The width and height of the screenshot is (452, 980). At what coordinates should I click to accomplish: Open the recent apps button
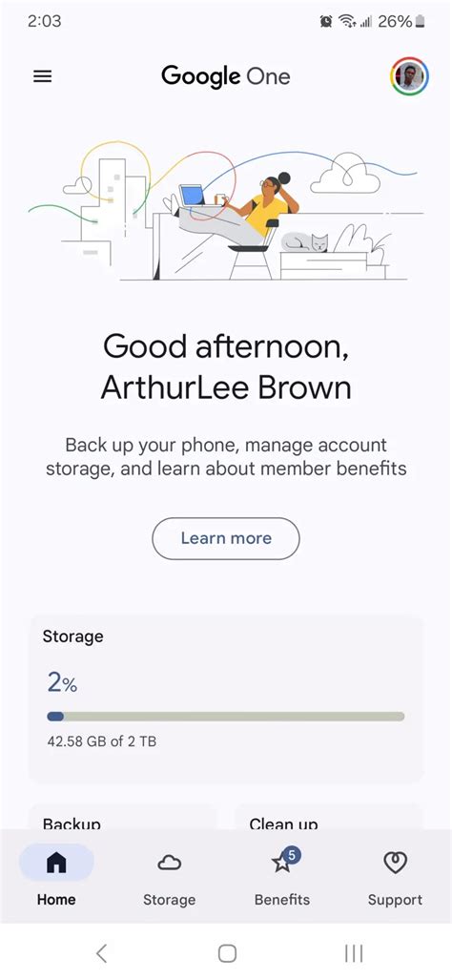coord(354,953)
